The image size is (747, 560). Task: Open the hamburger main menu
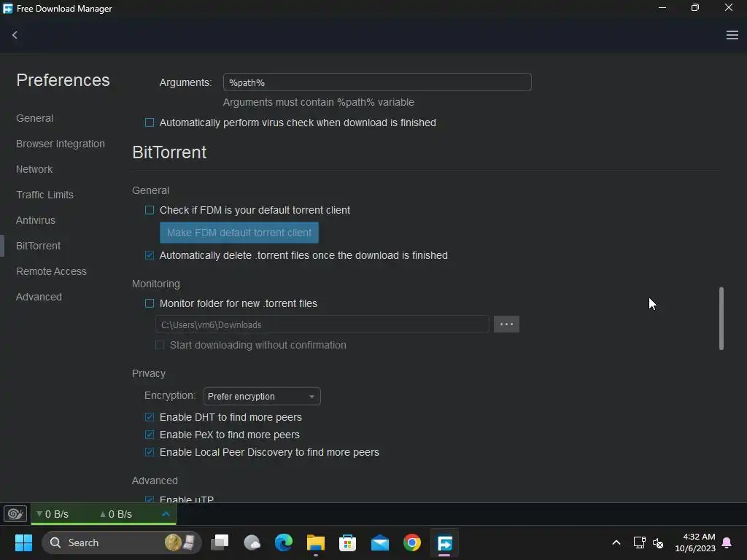(732, 35)
